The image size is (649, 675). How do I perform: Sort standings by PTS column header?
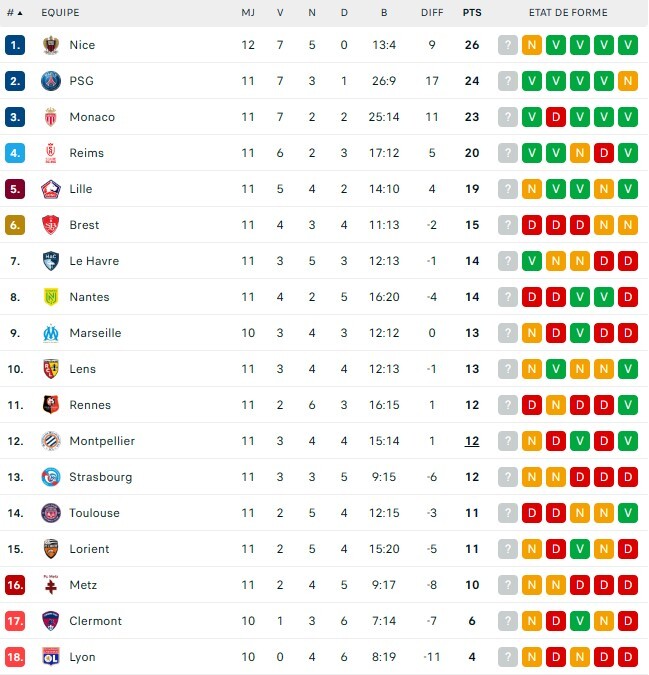471,13
